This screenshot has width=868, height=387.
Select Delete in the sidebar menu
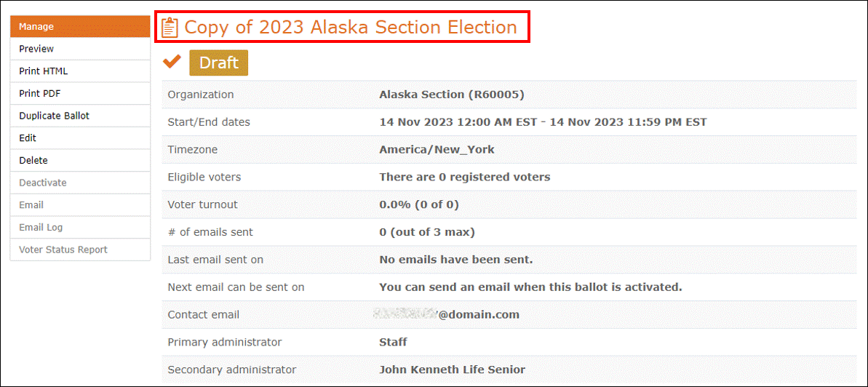pyautogui.click(x=80, y=161)
